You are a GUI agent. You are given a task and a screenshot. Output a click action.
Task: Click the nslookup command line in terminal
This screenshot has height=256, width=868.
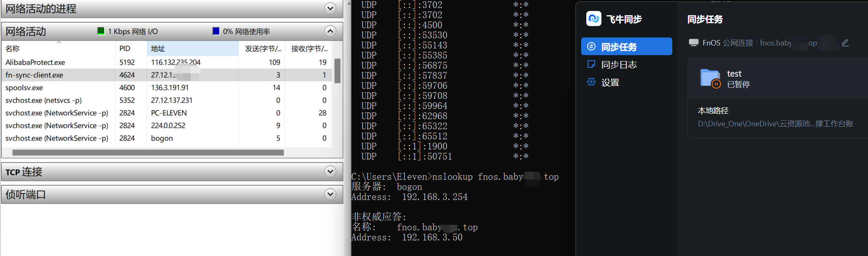[455, 176]
